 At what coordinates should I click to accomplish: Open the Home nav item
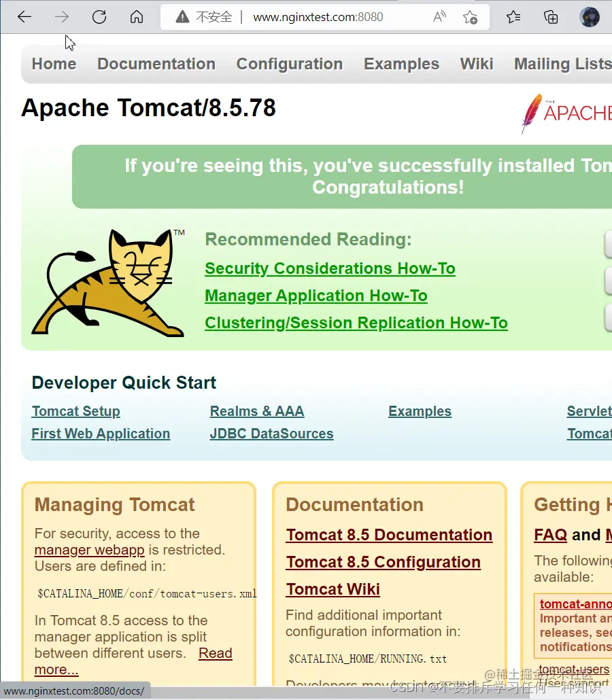[x=54, y=64]
